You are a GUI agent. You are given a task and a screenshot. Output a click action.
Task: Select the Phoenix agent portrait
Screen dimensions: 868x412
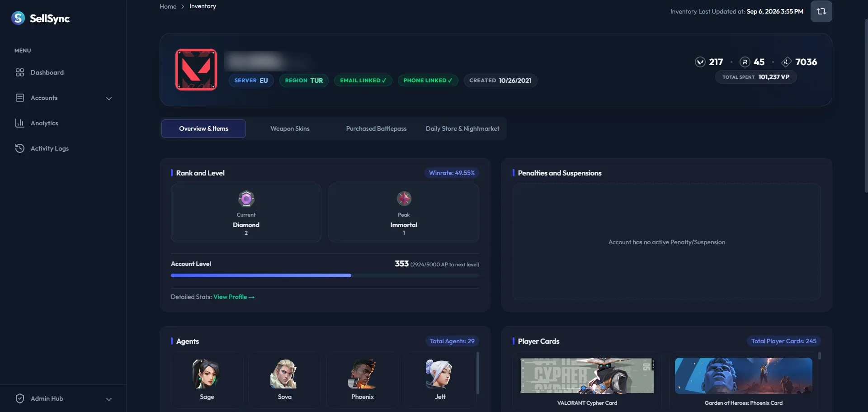click(x=363, y=374)
